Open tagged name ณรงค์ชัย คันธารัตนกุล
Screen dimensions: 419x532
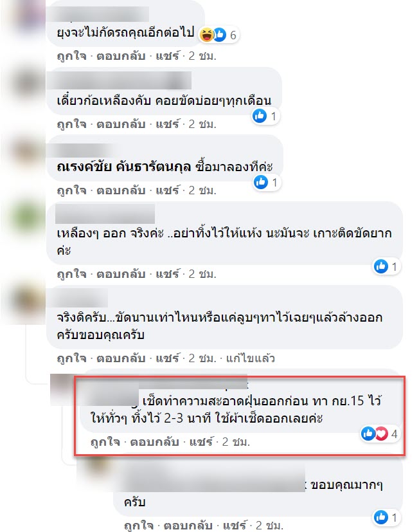124,166
